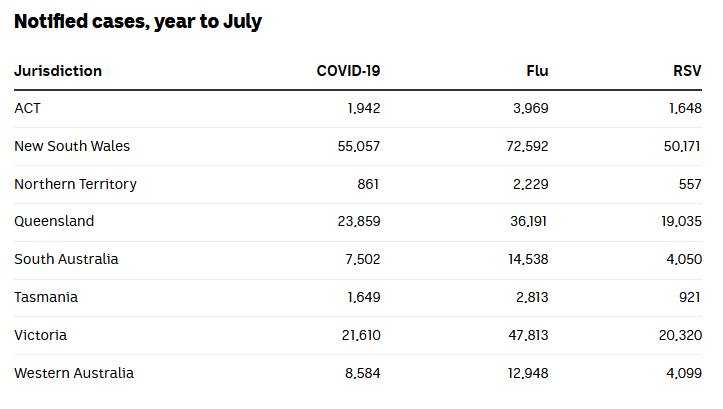The height and width of the screenshot is (409, 723).
Task: Click Queensland's RSV value 19,035
Action: 681,221
